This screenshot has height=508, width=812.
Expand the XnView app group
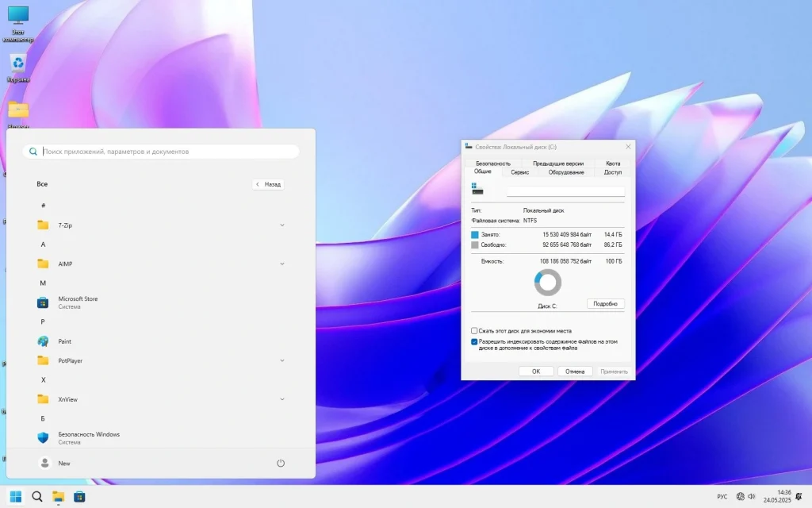282,399
